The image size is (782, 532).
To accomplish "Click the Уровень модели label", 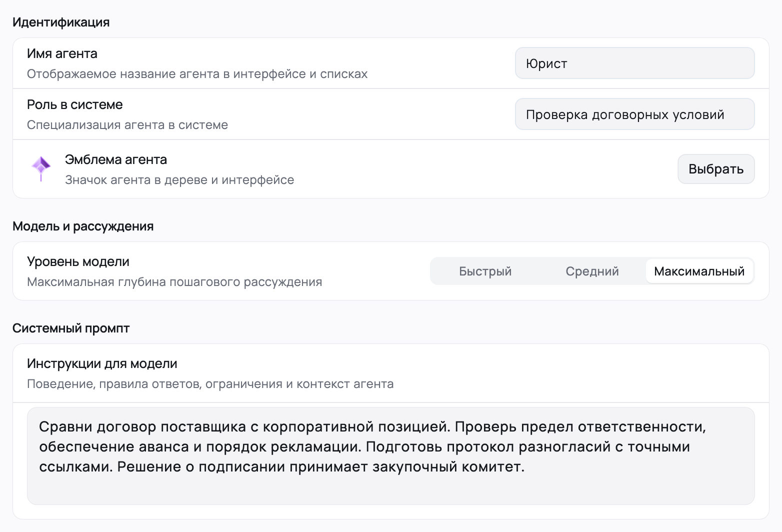I will (78, 261).
